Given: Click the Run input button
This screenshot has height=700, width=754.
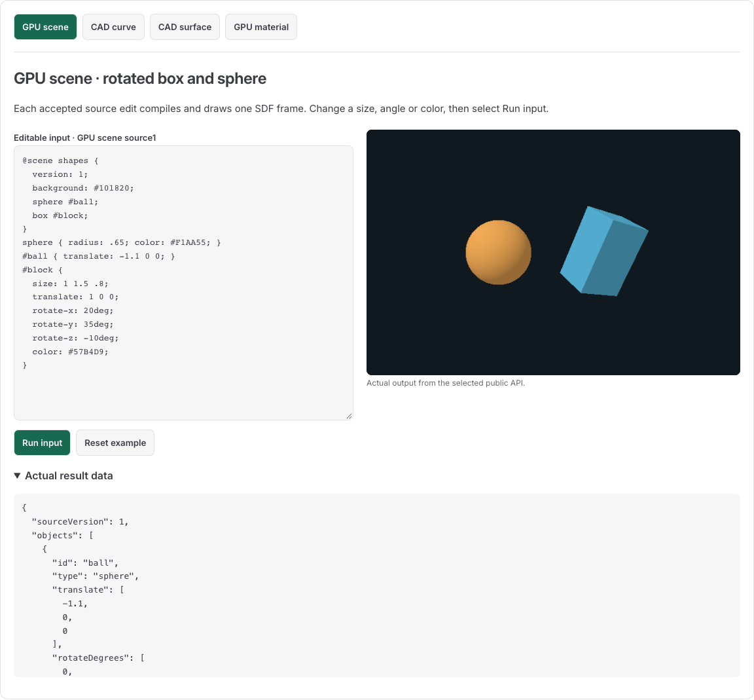Looking at the screenshot, I should tap(43, 443).
